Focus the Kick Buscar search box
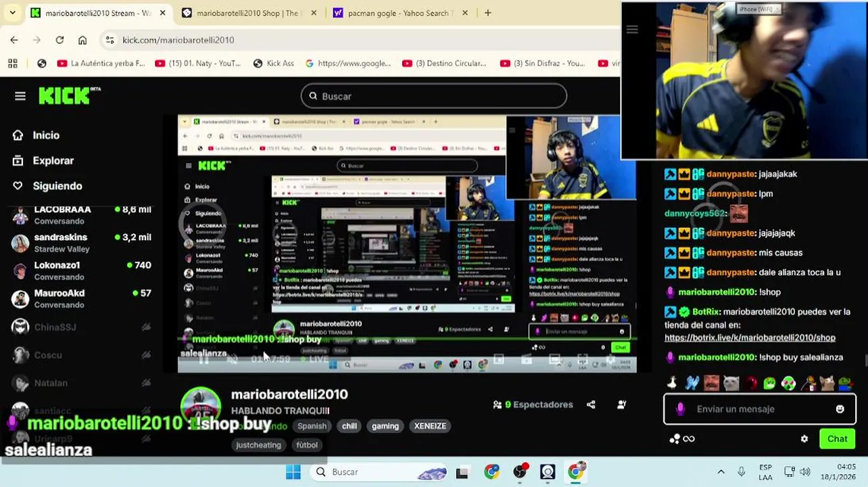The image size is (868, 487). [x=433, y=96]
